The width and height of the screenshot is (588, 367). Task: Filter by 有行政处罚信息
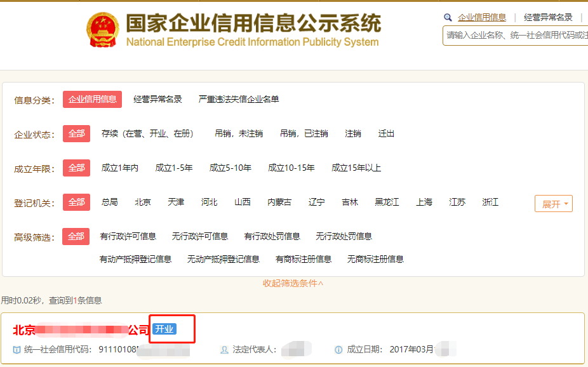pos(272,237)
